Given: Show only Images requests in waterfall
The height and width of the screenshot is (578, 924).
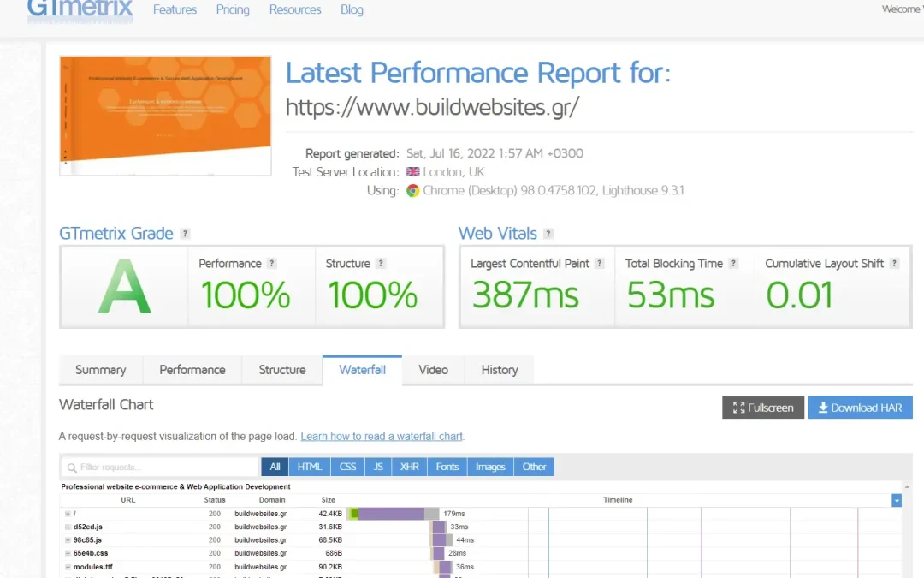Looking at the screenshot, I should 490,467.
